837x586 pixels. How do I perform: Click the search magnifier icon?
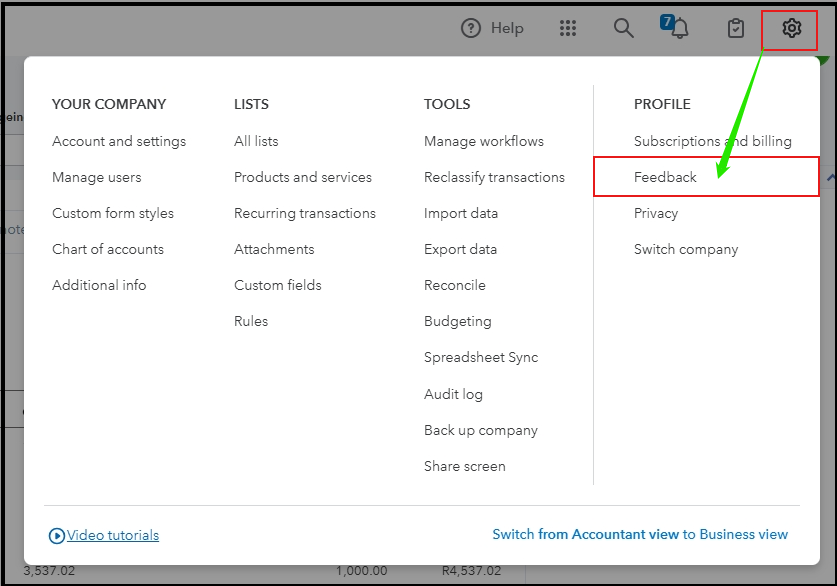[x=624, y=28]
